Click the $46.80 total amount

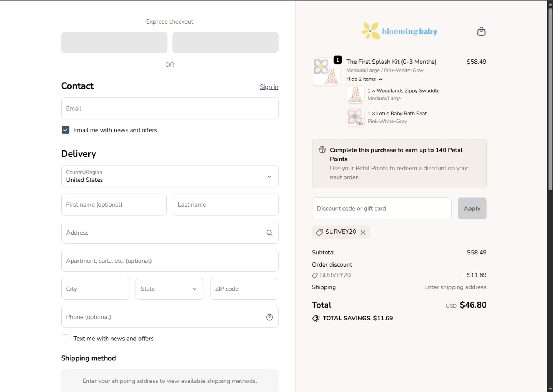(473, 305)
